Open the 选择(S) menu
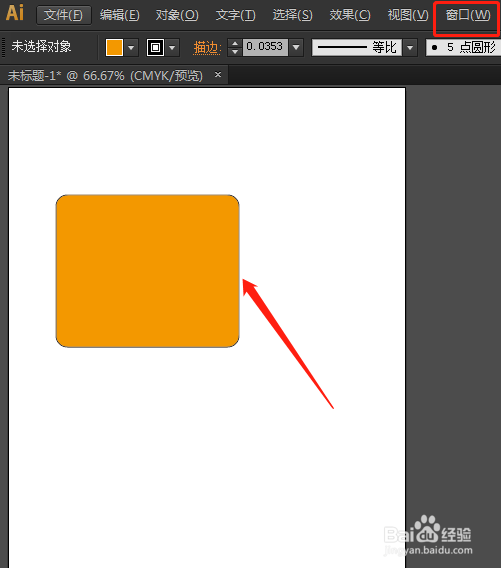Image resolution: width=501 pixels, height=568 pixels. pos(292,15)
